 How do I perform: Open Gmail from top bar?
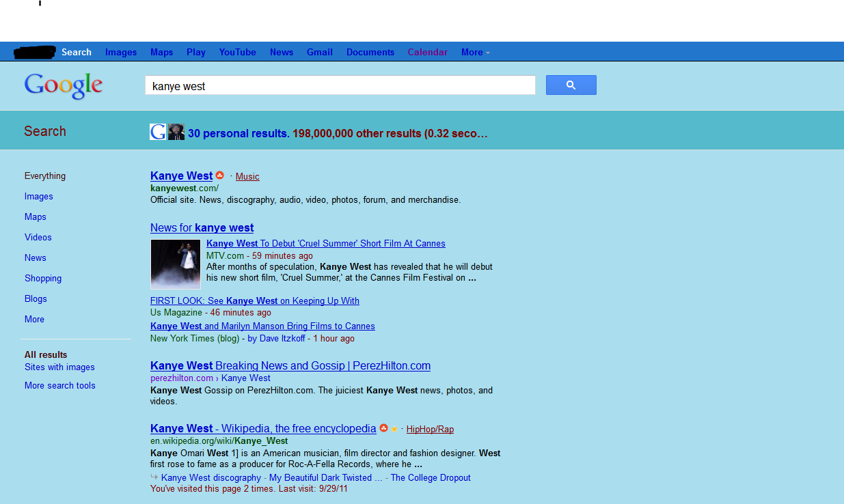pyautogui.click(x=320, y=52)
